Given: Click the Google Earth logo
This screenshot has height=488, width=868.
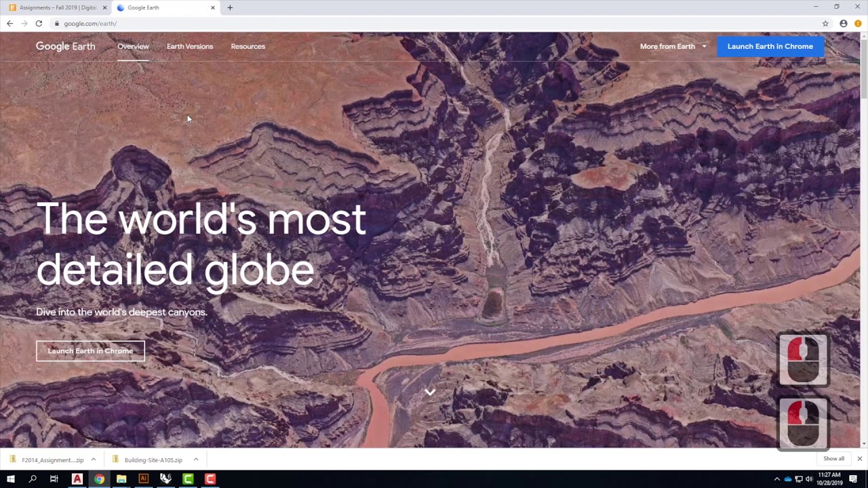Looking at the screenshot, I should pos(66,46).
